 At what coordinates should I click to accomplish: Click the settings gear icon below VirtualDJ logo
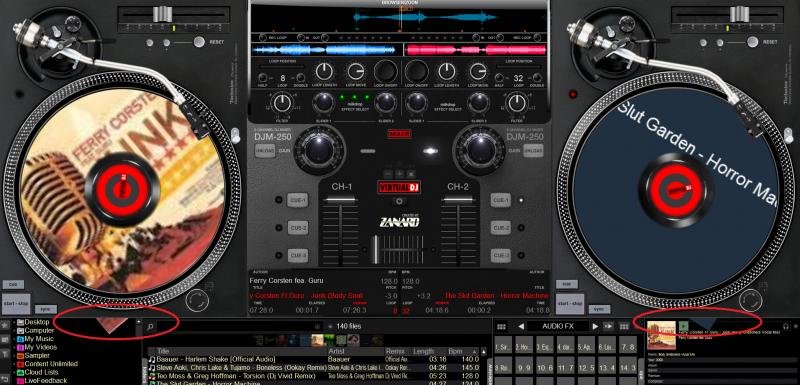pos(399,201)
